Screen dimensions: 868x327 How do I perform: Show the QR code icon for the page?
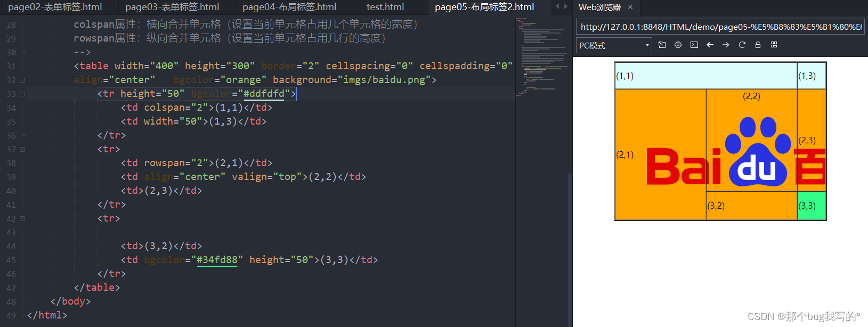[x=774, y=45]
